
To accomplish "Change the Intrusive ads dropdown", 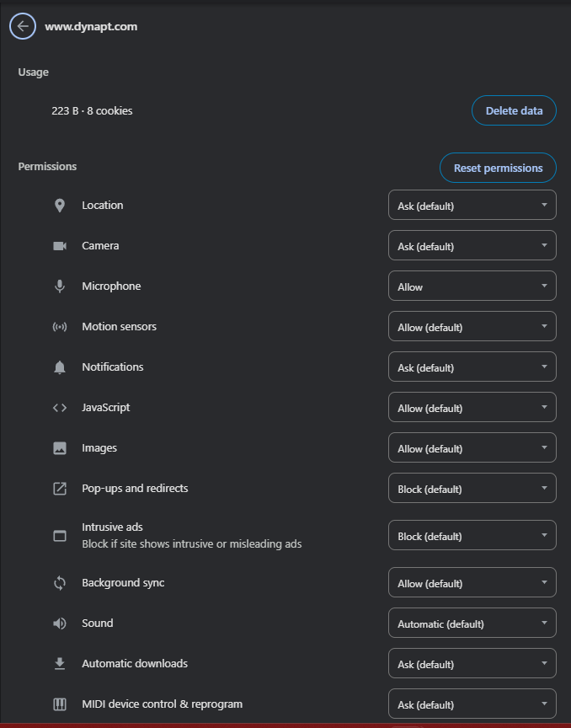I will (472, 536).
